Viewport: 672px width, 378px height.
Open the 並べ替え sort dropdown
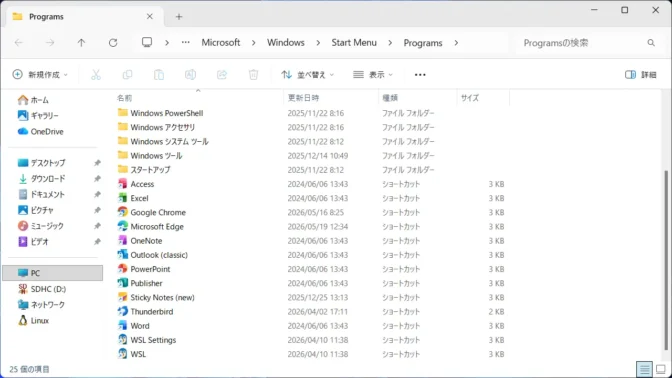[x=308, y=75]
